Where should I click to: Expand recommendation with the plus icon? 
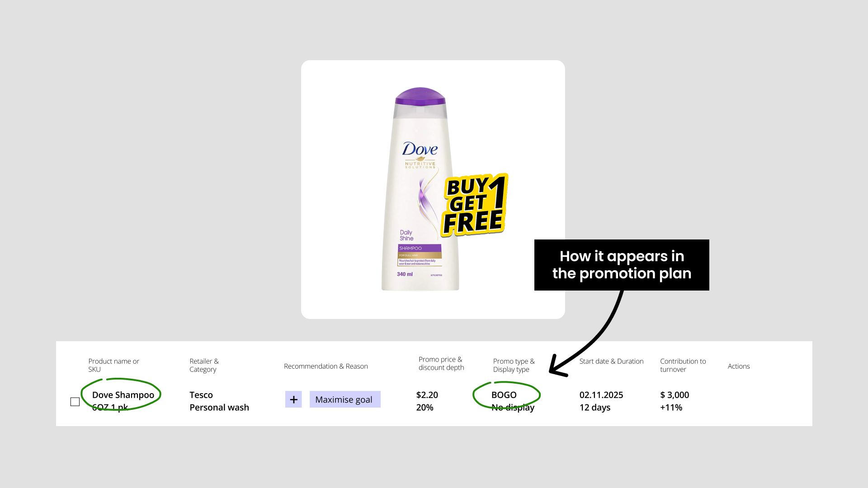click(x=293, y=399)
